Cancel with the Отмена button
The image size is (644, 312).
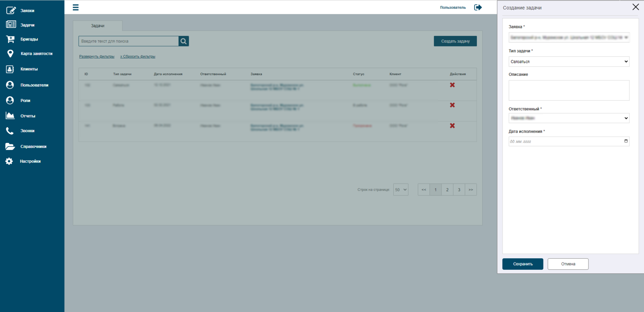568,264
